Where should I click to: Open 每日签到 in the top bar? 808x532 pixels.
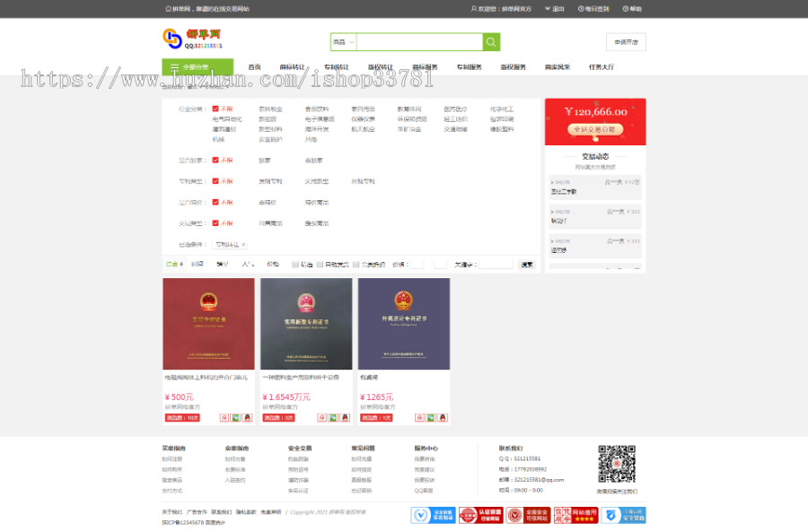tap(593, 9)
